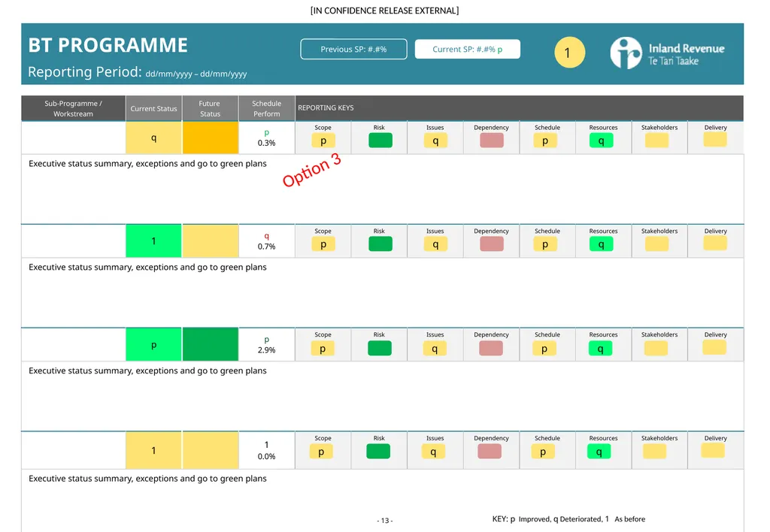The width and height of the screenshot is (770, 532).
Task: Click the 0.3% schedule performance value
Action: (x=267, y=144)
